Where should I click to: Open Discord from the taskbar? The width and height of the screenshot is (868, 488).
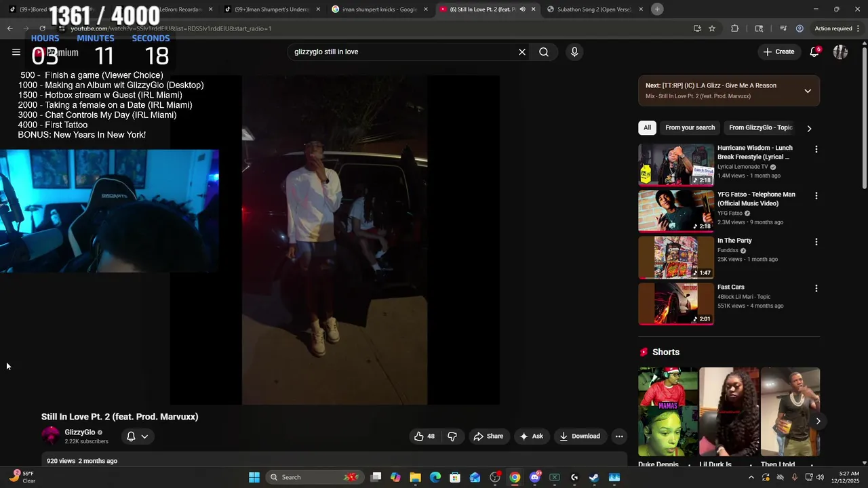(534, 477)
